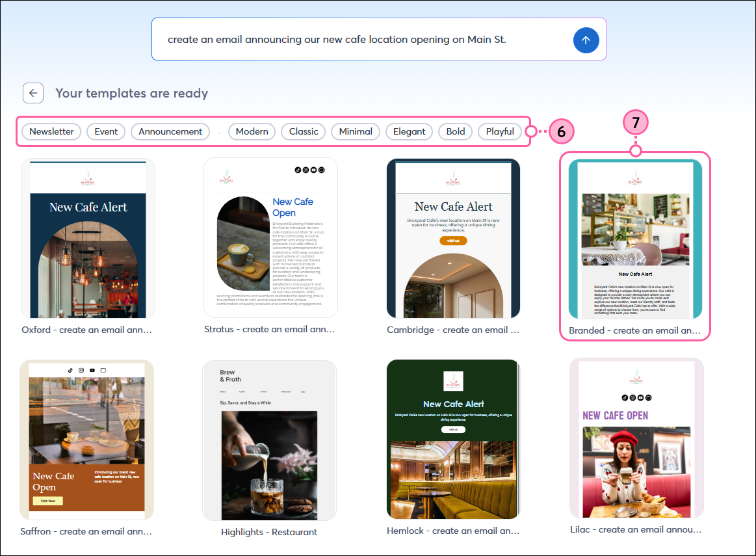Select the Cambridge template preview

453,238
